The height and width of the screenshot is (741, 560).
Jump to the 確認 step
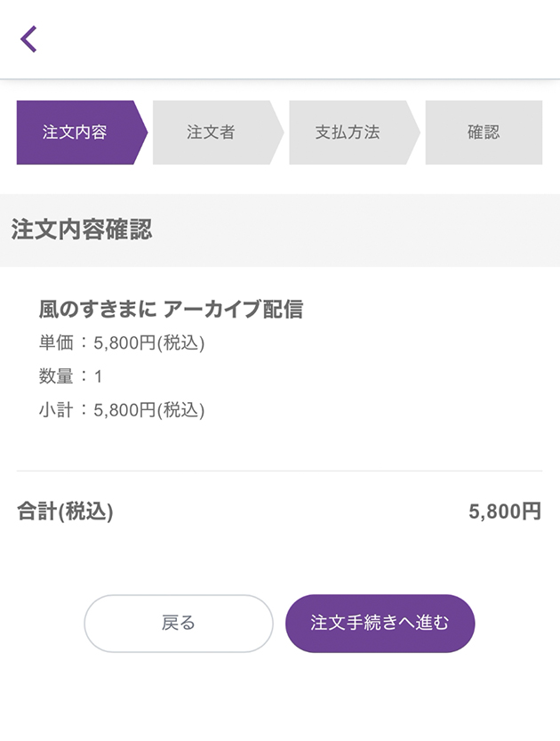[484, 133]
